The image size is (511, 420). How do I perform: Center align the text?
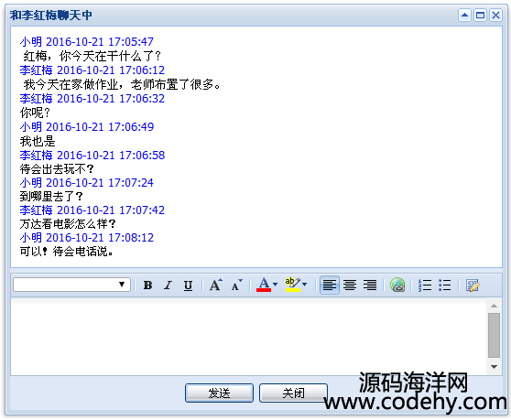(x=350, y=285)
